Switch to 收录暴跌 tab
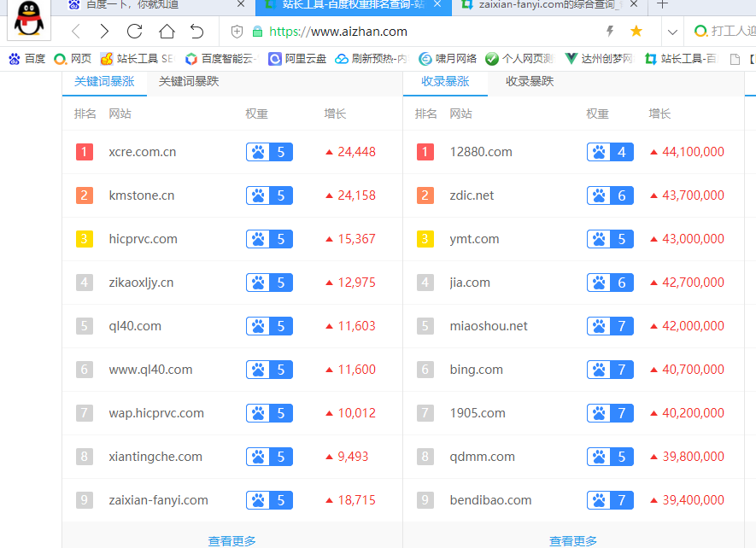This screenshot has height=548, width=756. [530, 81]
